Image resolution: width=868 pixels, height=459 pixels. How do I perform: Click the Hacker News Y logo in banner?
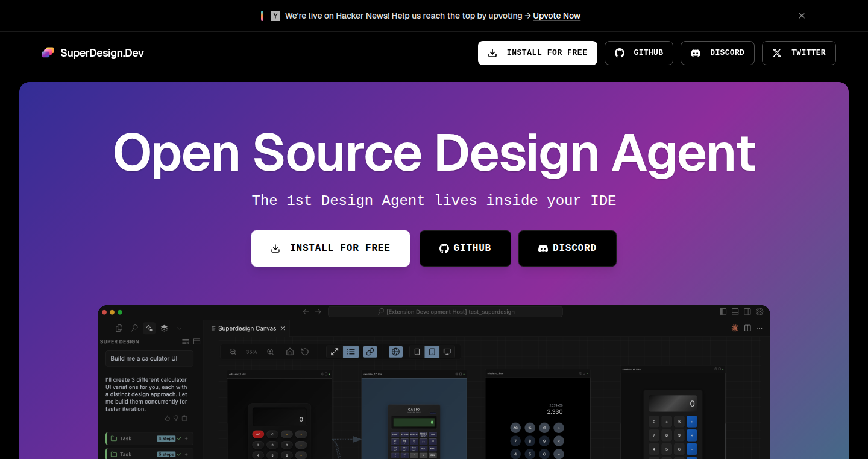[275, 16]
